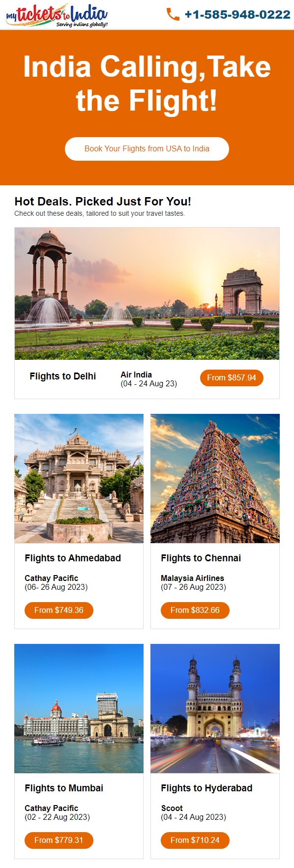Click Book Your Flights from USA to India
The width and height of the screenshot is (294, 868).
point(147,148)
